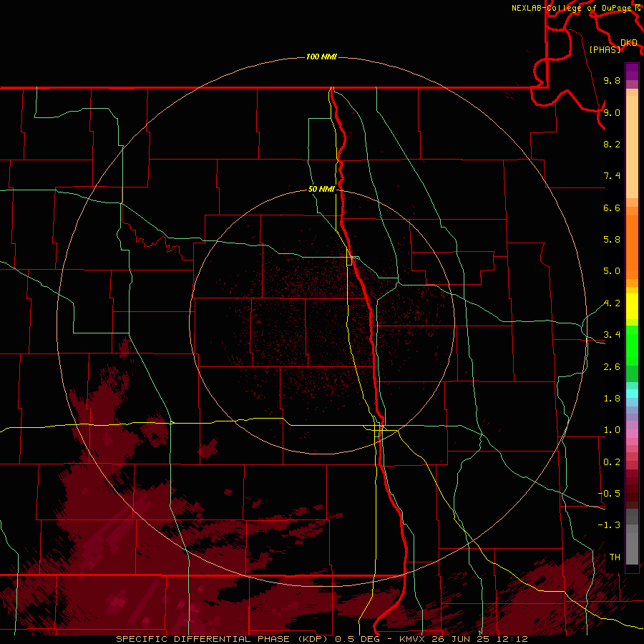Click the purple segment atop the color bar
The image size is (644, 644).
tap(632, 72)
